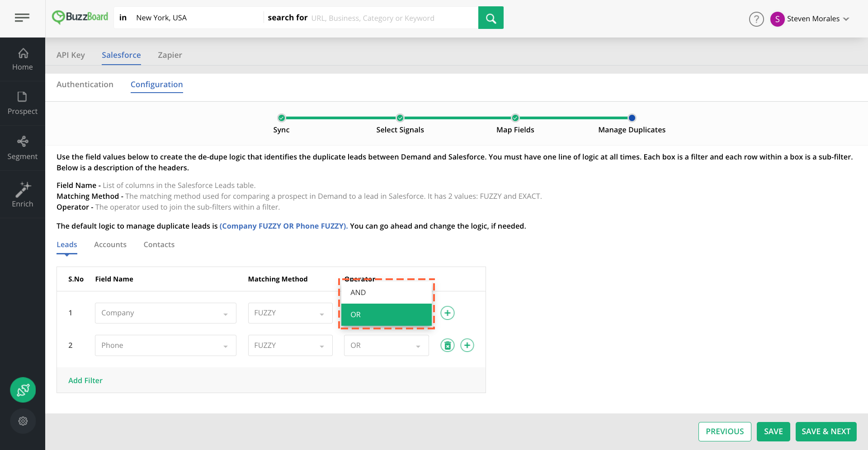Open the settings gear icon
Viewport: 868px width, 450px height.
(x=23, y=421)
